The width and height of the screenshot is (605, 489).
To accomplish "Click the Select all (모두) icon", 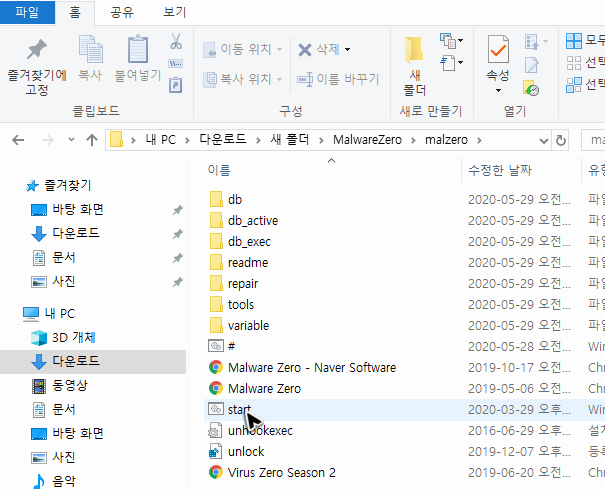I will pyautogui.click(x=574, y=41).
